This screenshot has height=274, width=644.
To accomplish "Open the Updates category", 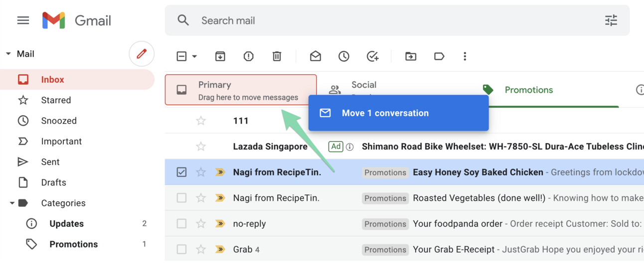I will pyautogui.click(x=77, y=224).
